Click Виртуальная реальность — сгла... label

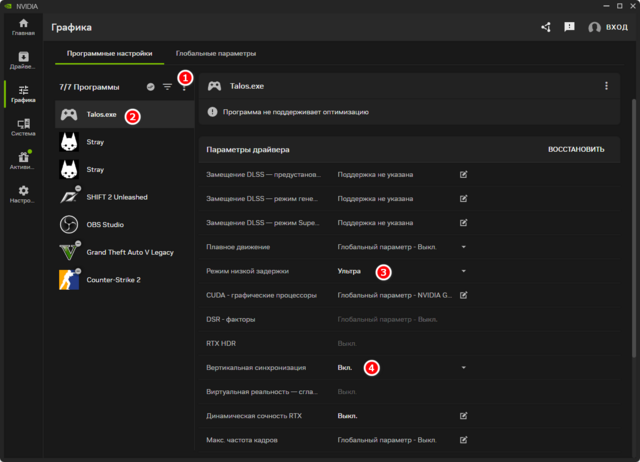262,391
